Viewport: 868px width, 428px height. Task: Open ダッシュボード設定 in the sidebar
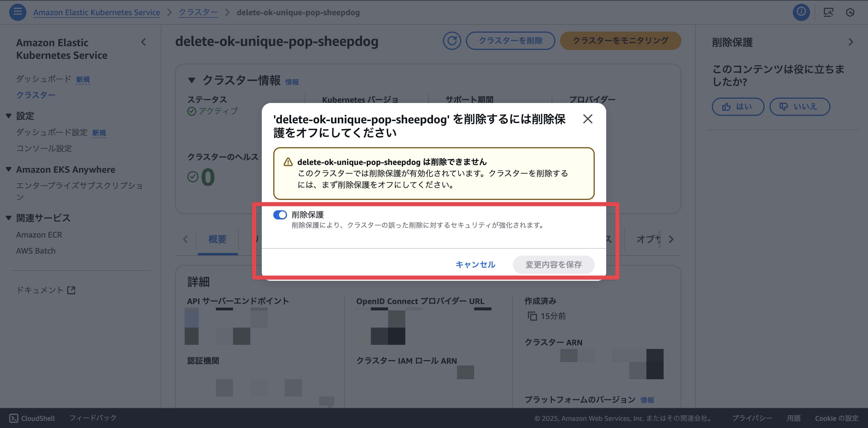[x=52, y=132]
